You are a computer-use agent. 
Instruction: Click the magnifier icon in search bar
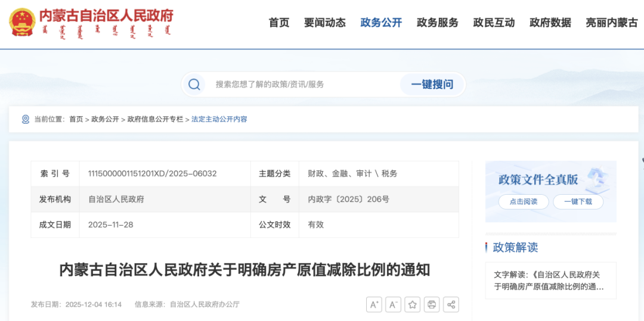194,85
